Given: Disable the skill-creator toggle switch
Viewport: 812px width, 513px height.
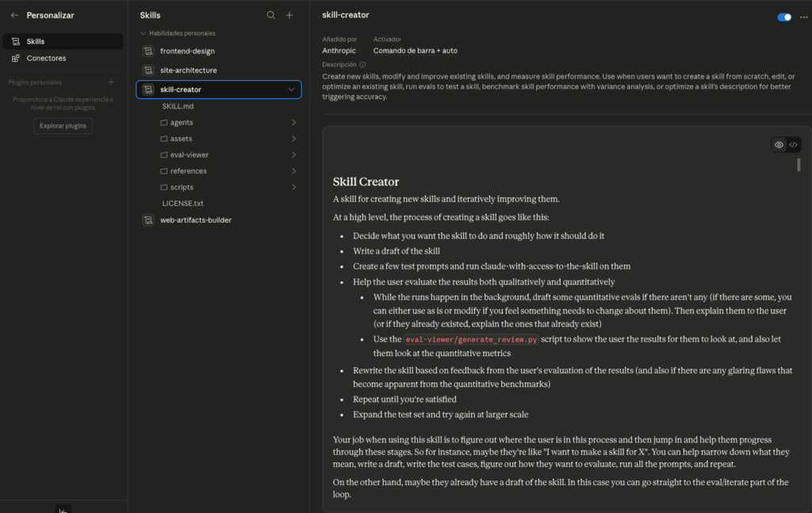Looking at the screenshot, I should pyautogui.click(x=784, y=17).
